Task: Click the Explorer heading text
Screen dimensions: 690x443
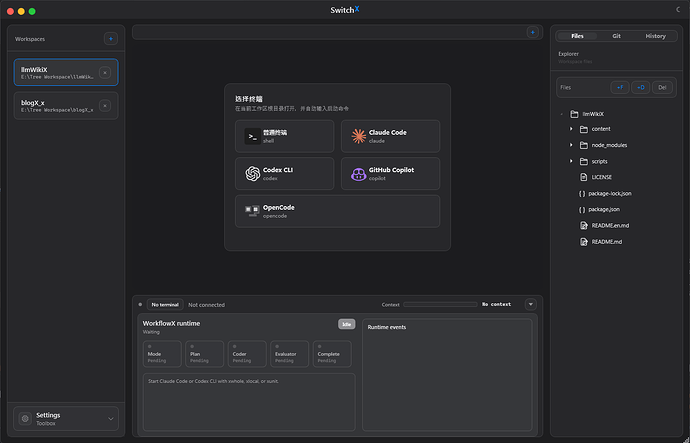Action: (569, 54)
